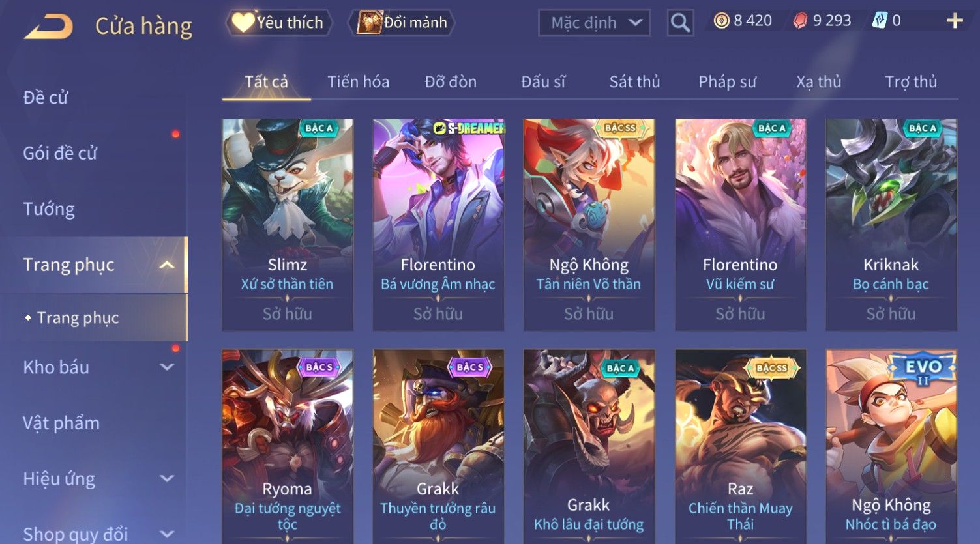
Task: Click the heart icon in Yêu thích
Action: pyautogui.click(x=243, y=23)
